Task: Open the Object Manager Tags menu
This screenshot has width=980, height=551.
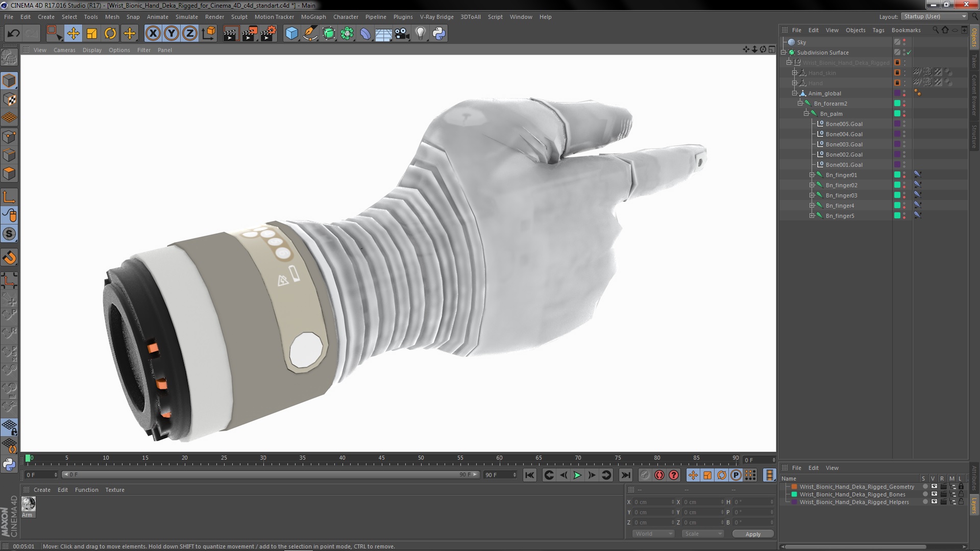Action: tap(878, 30)
